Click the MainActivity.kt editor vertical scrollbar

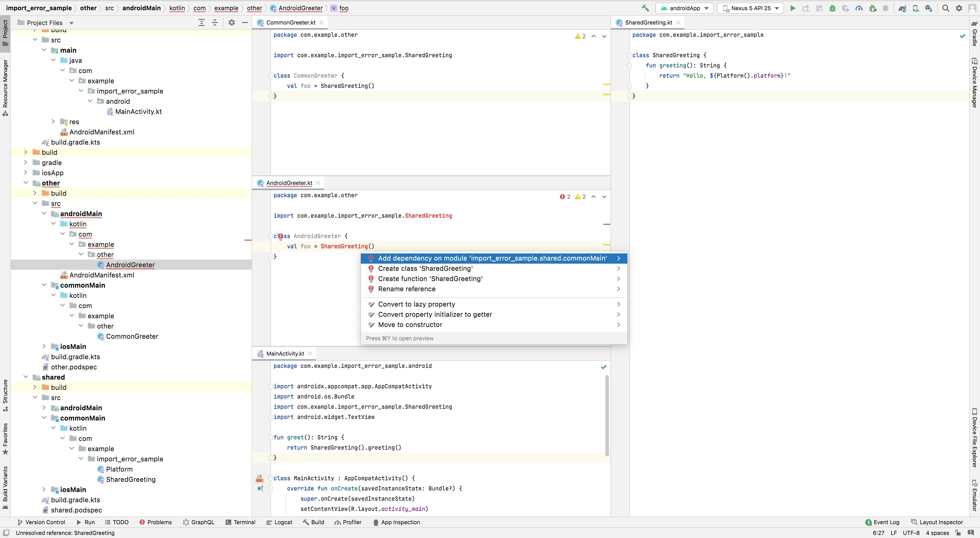607,415
